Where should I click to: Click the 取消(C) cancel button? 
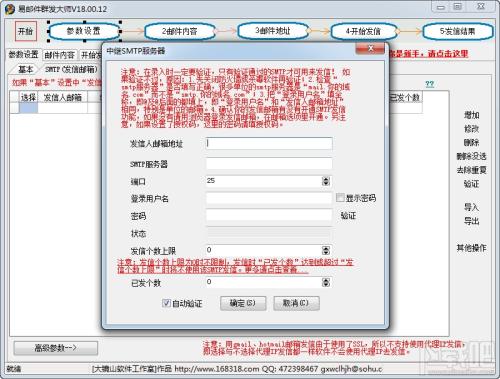tap(296, 303)
